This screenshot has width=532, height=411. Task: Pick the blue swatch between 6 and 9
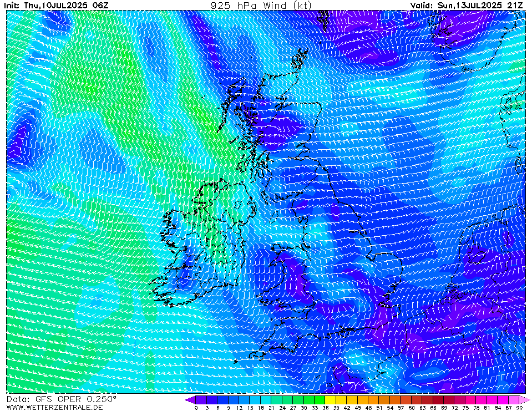(x=223, y=399)
